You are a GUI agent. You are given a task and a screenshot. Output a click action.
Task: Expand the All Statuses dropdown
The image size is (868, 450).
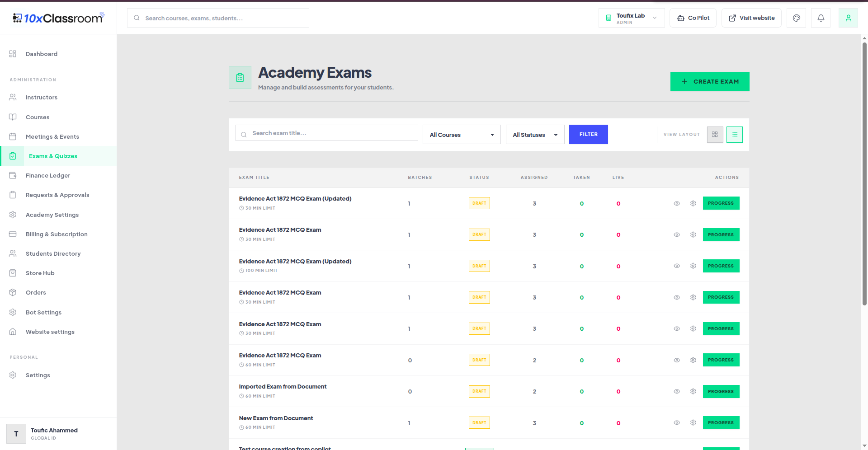pyautogui.click(x=535, y=135)
